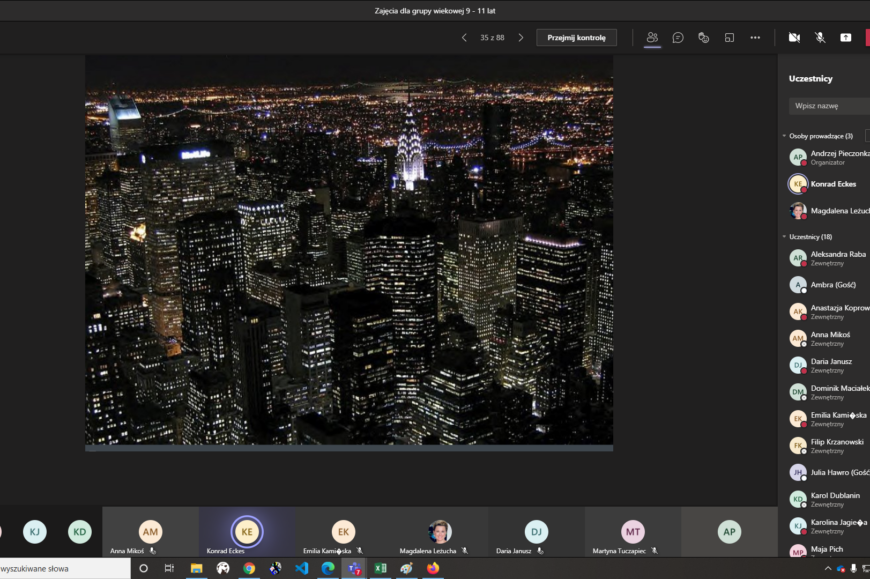
Task: Select Dominik Maciałek in participants list
Action: (829, 392)
